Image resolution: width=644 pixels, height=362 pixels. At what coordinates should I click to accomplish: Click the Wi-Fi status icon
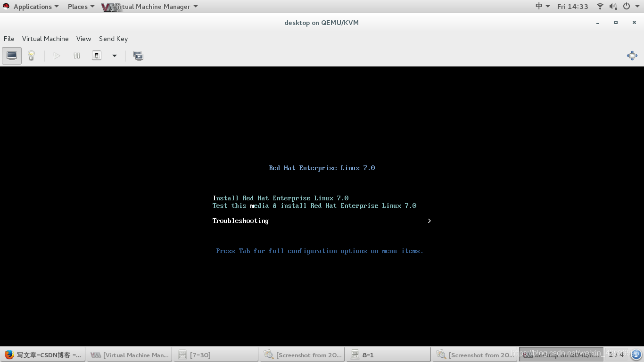coord(600,6)
